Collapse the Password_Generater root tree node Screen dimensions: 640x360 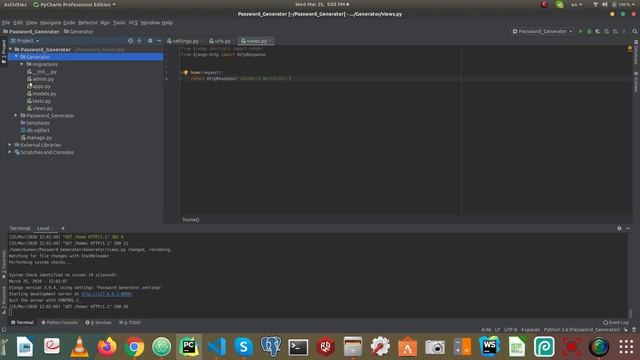pyautogui.click(x=10, y=49)
